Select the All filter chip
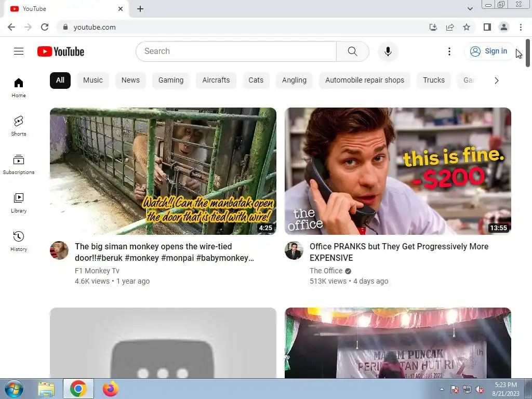This screenshot has height=399, width=532. (60, 81)
